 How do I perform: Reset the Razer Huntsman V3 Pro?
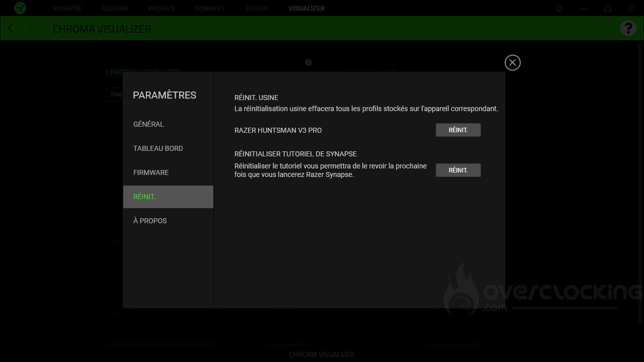(x=458, y=130)
